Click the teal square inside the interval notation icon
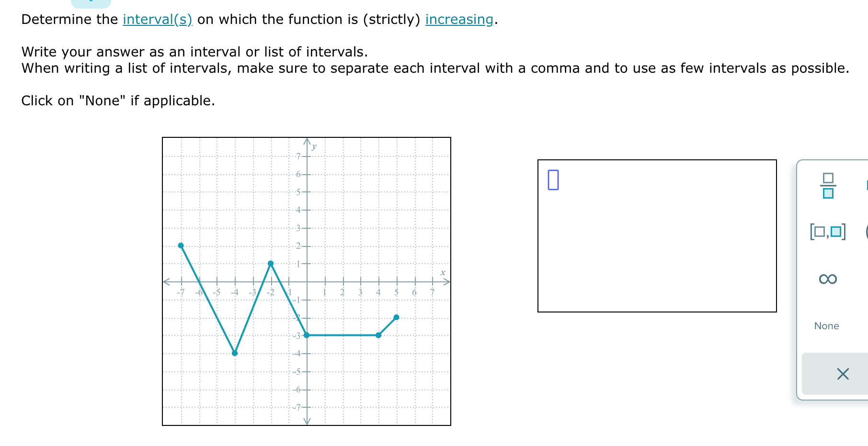Viewport: 868px width, 446px height. click(835, 233)
